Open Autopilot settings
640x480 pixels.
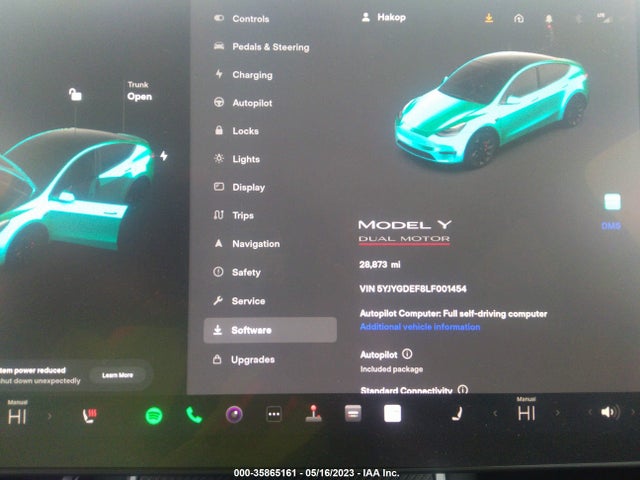(x=243, y=103)
